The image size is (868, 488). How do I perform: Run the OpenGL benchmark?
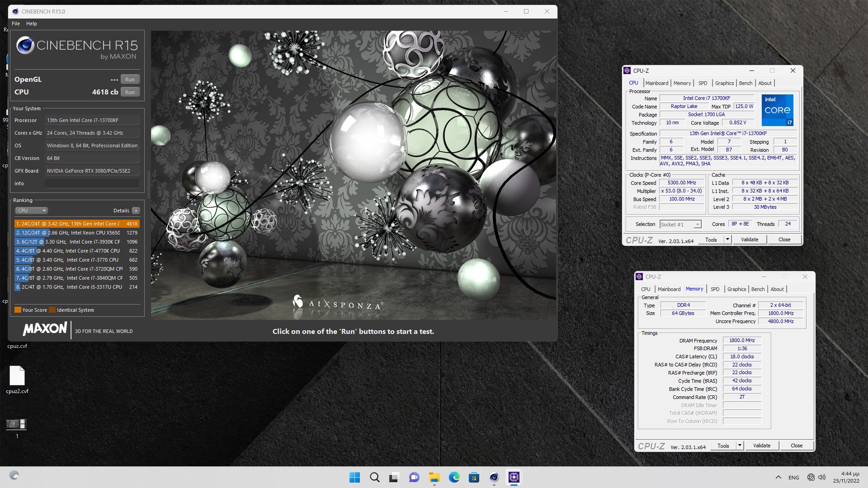(130, 80)
